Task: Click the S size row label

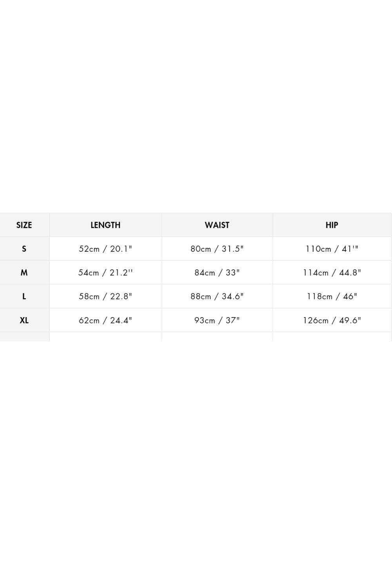Action: 24,249
